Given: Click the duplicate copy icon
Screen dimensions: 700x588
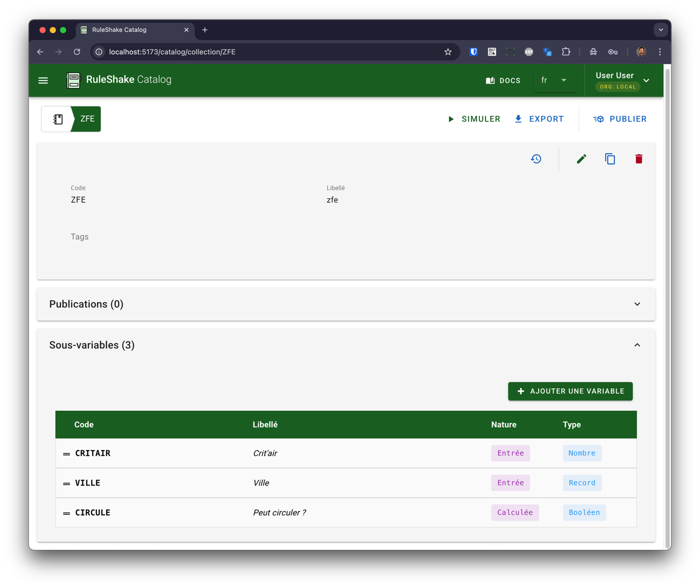Looking at the screenshot, I should 610,159.
